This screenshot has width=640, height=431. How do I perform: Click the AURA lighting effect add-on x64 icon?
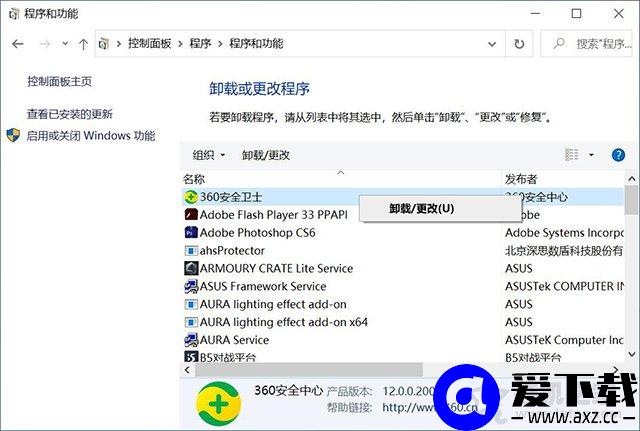pos(191,322)
